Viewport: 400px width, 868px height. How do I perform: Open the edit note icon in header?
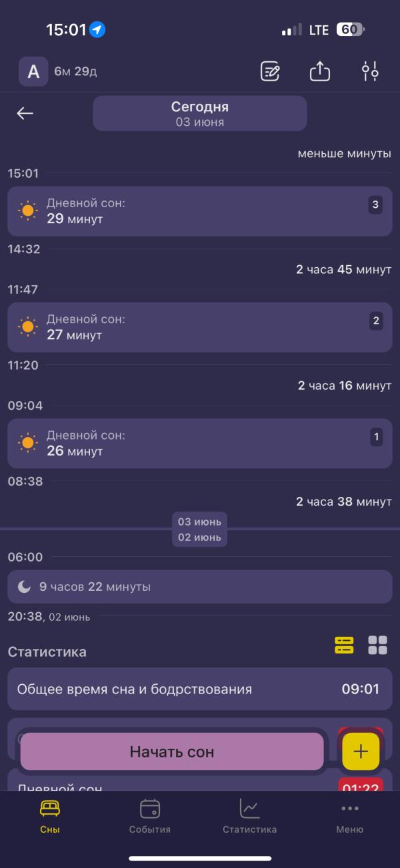point(270,71)
